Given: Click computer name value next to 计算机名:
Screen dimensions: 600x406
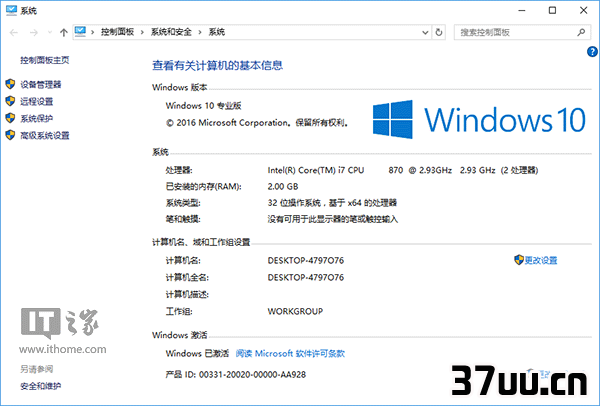Looking at the screenshot, I should [306, 260].
